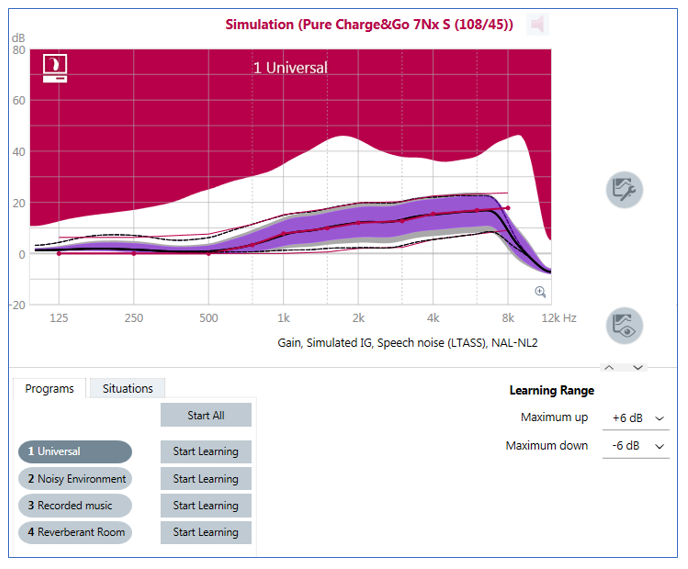
Task: Open the Maximum up +6 dB dropdown
Action: pyautogui.click(x=636, y=418)
